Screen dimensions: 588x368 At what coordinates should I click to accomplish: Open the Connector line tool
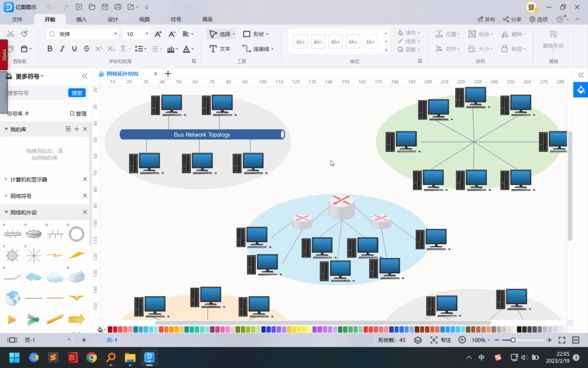(x=258, y=49)
